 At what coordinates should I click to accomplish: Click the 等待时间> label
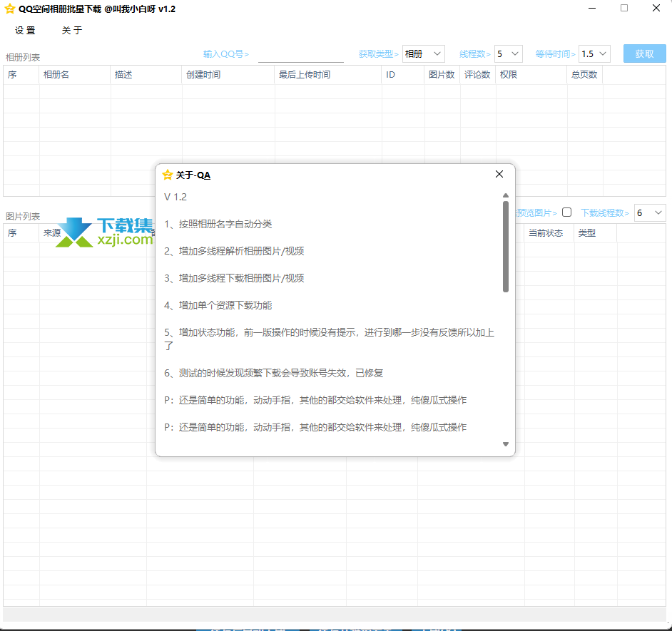[555, 54]
